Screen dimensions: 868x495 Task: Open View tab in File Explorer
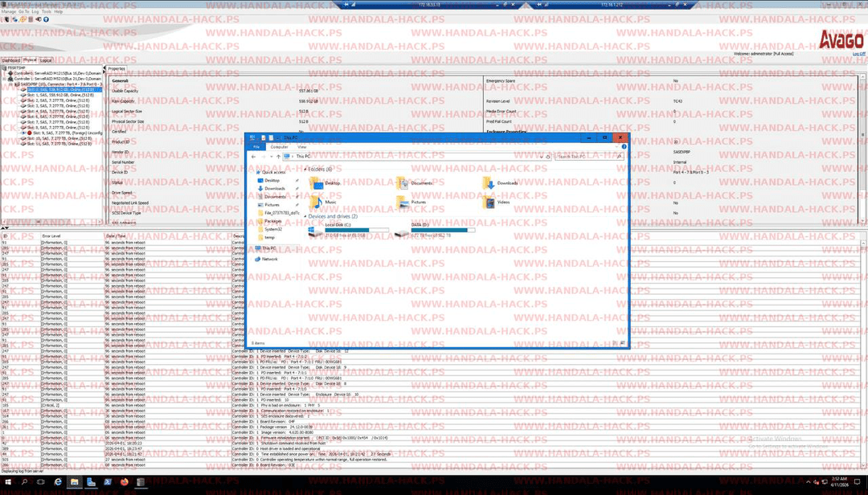point(301,147)
